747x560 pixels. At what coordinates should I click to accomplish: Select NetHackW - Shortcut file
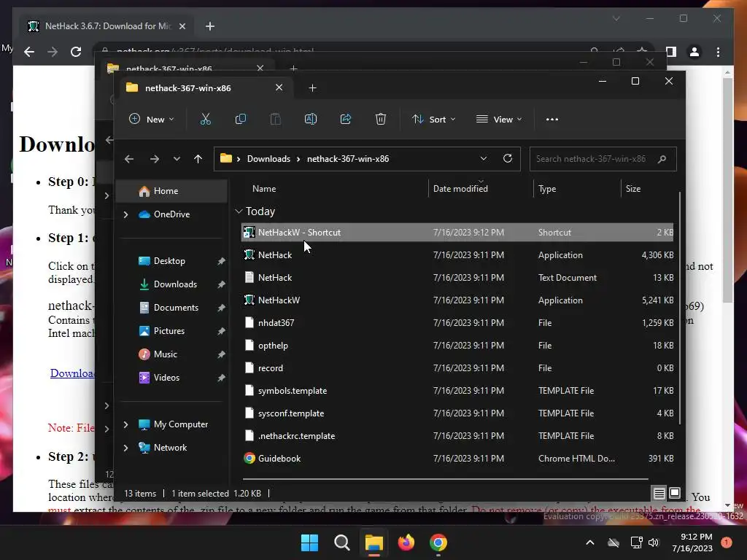coord(457,233)
